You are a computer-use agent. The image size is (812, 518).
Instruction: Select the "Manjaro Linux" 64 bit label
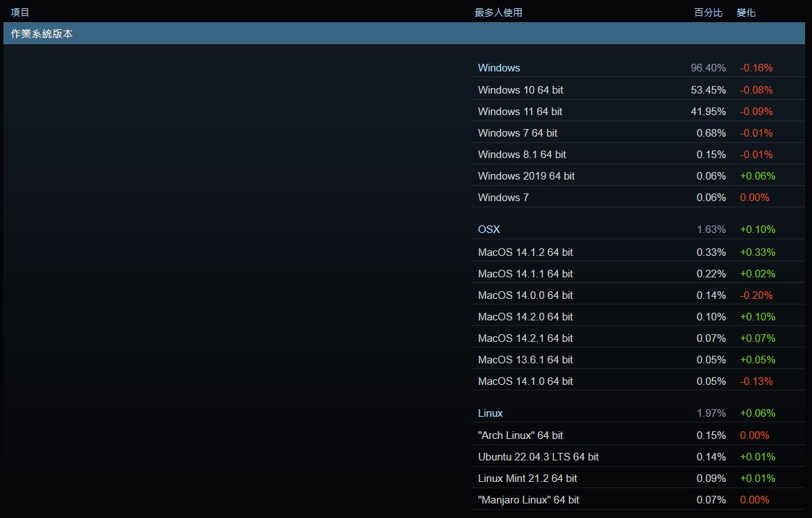[528, 500]
